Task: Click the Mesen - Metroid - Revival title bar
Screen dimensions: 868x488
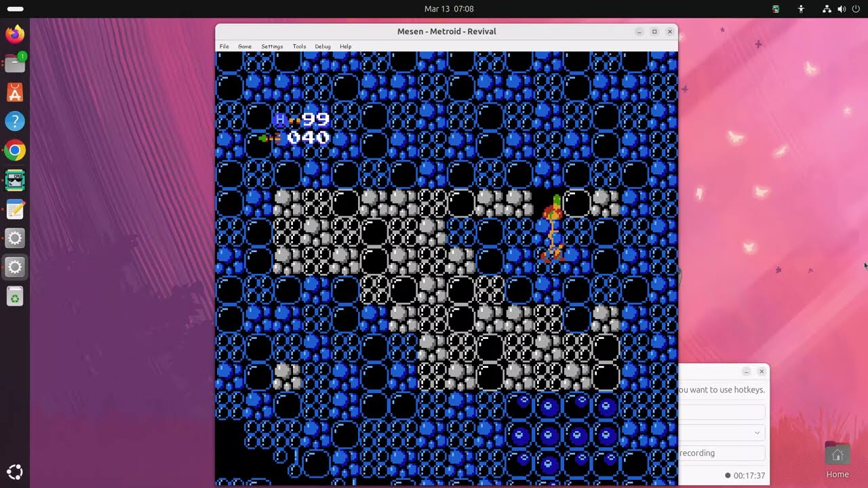Action: click(446, 32)
